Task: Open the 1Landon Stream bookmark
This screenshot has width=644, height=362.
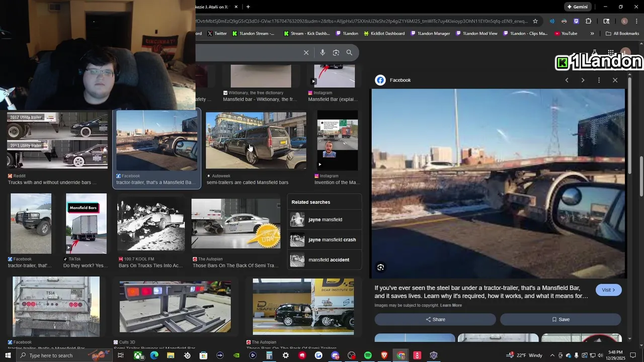Action: [x=254, y=33]
